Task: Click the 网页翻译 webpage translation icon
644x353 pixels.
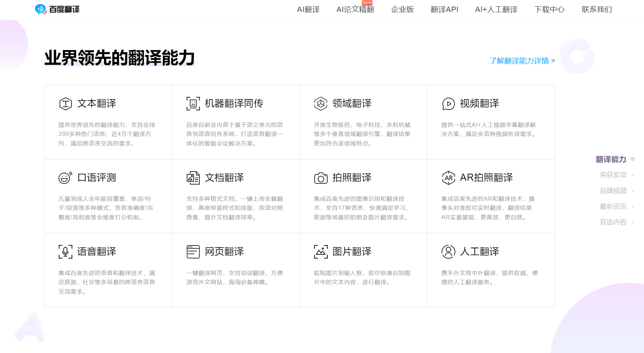Action: click(x=193, y=251)
